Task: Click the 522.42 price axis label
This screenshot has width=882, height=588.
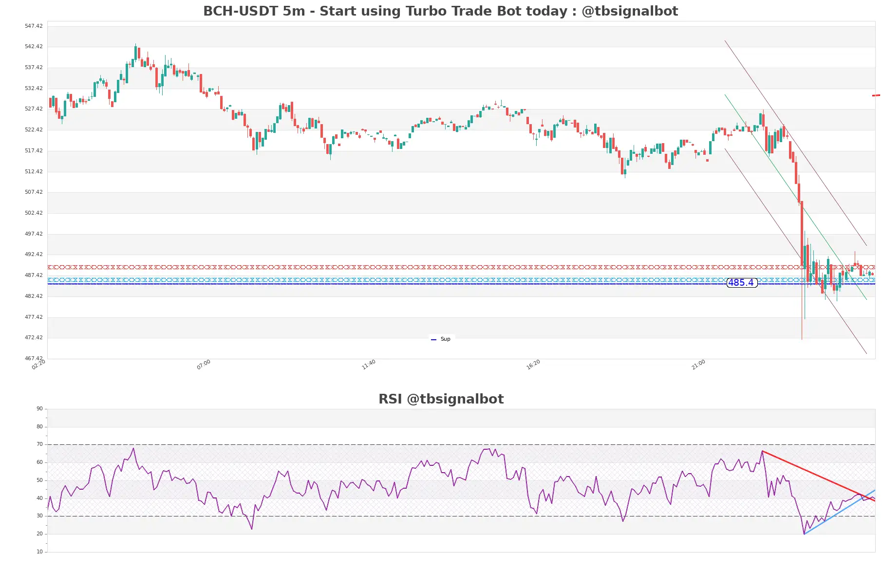Action: [x=34, y=129]
